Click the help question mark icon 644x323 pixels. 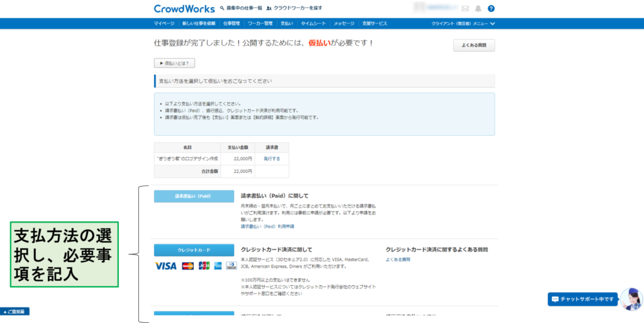pyautogui.click(x=491, y=9)
